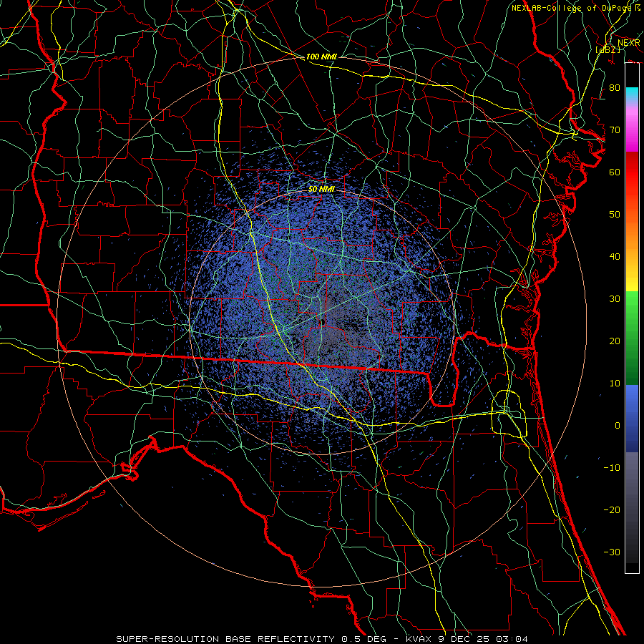The height and width of the screenshot is (644, 644).
Task: Select the 60 value on dBZ scale
Action: (615, 172)
